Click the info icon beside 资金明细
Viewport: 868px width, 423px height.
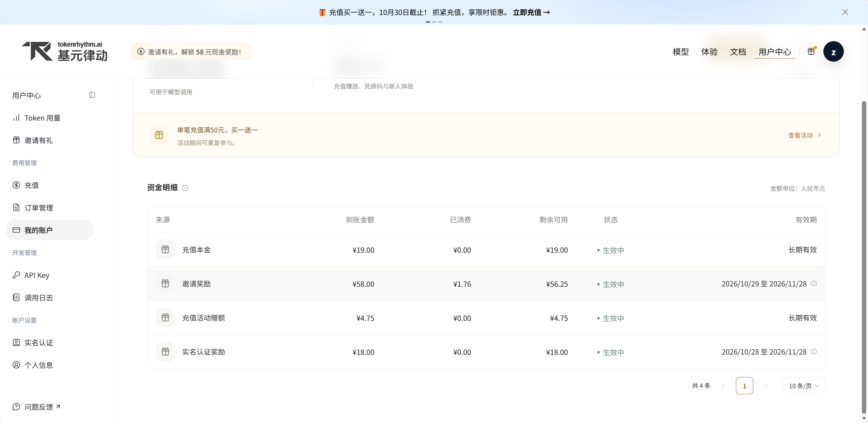(x=185, y=188)
